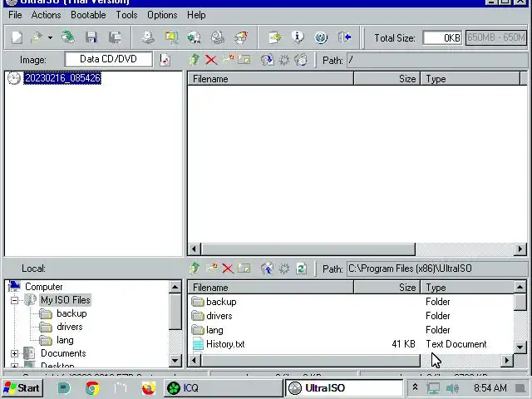This screenshot has width=532, height=399.
Task: Click the Convert image format icon
Action: (194, 37)
